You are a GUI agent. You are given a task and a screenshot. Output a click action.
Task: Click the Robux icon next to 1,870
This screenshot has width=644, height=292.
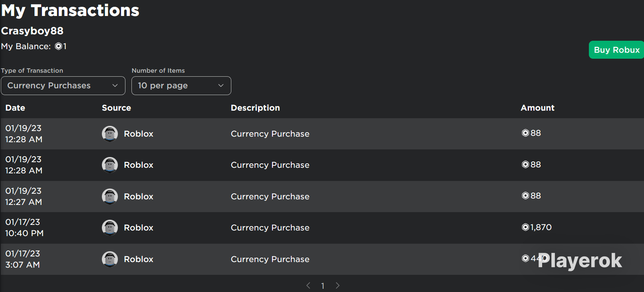[525, 227]
